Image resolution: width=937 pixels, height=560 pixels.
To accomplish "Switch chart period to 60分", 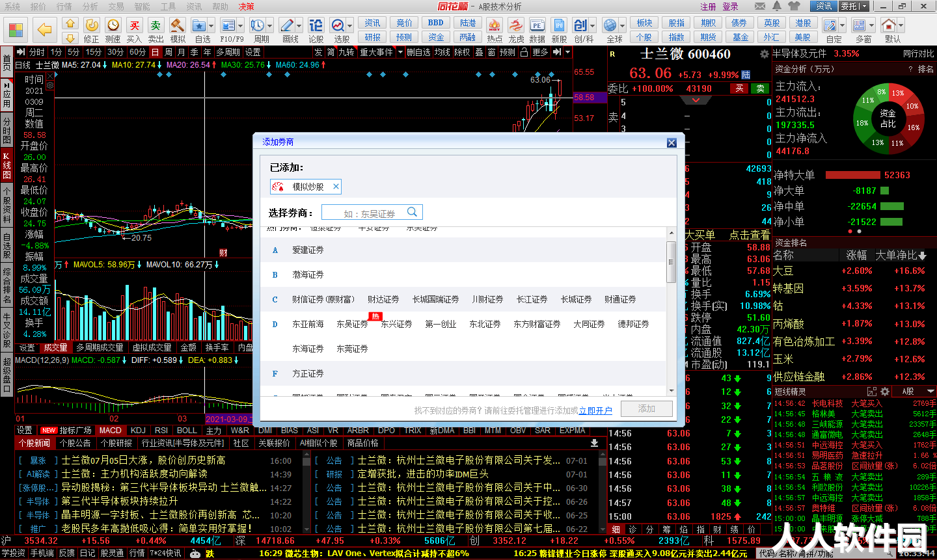I will 137,52.
